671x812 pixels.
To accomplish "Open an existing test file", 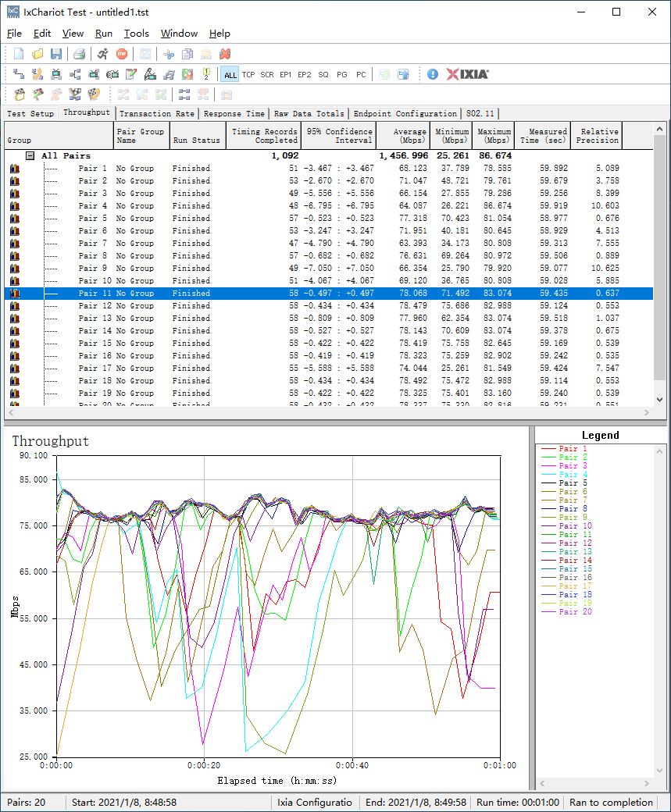I will (37, 54).
